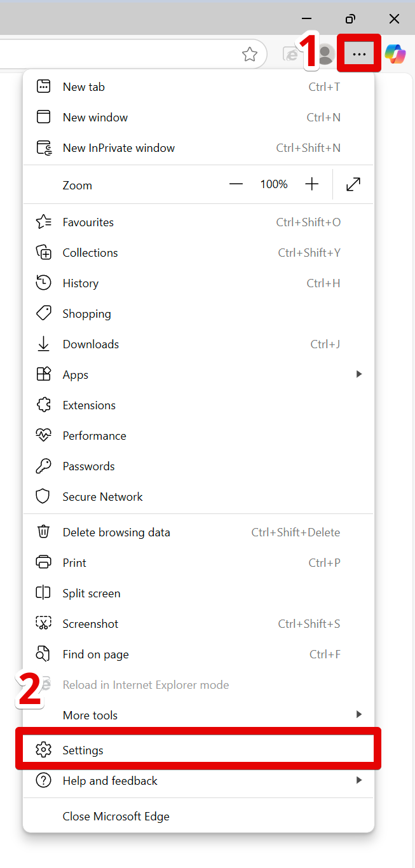Viewport: 415px width, 868px height.
Task: Enter full screen with the expand arrows
Action: click(x=353, y=184)
